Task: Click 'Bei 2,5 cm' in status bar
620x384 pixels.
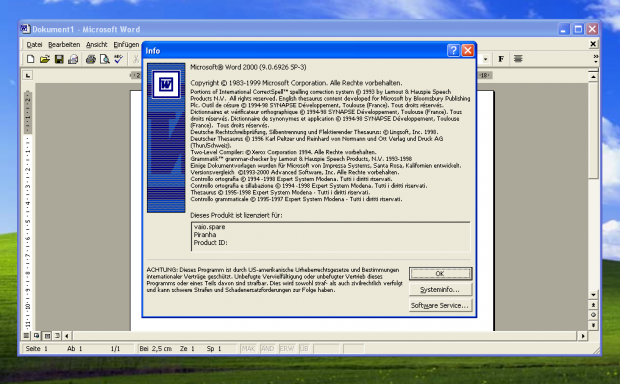Action: (155, 348)
